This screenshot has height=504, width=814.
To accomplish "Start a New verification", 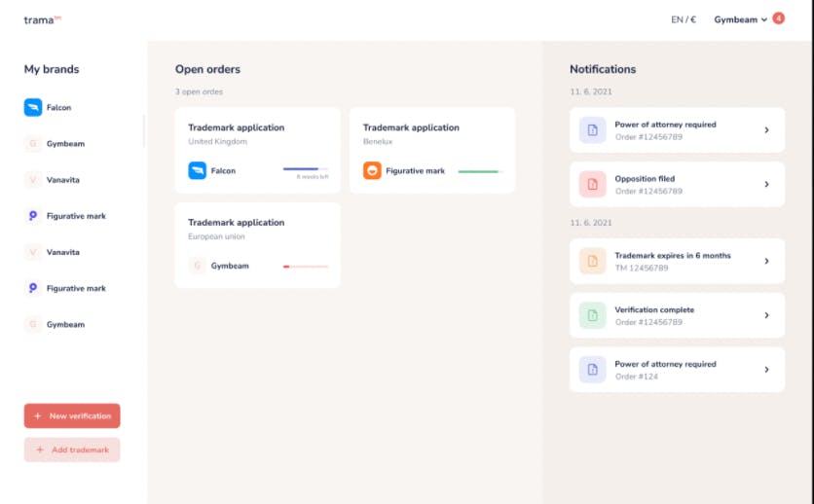I will (x=72, y=415).
